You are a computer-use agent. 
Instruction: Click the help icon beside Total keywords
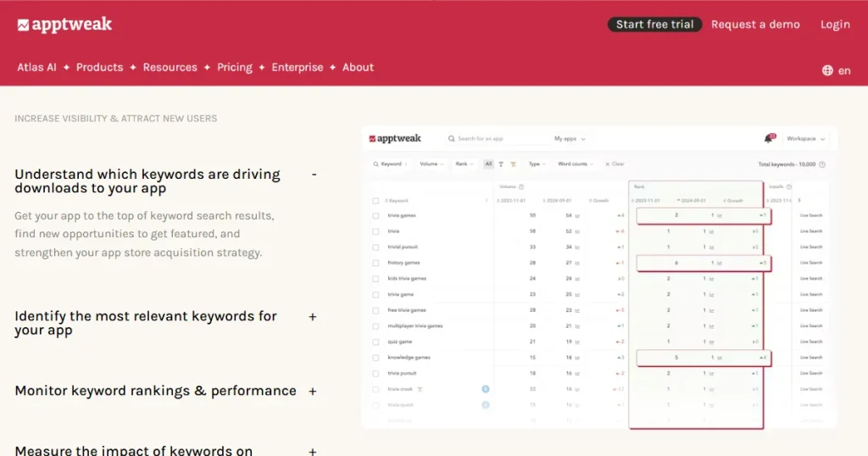point(822,164)
